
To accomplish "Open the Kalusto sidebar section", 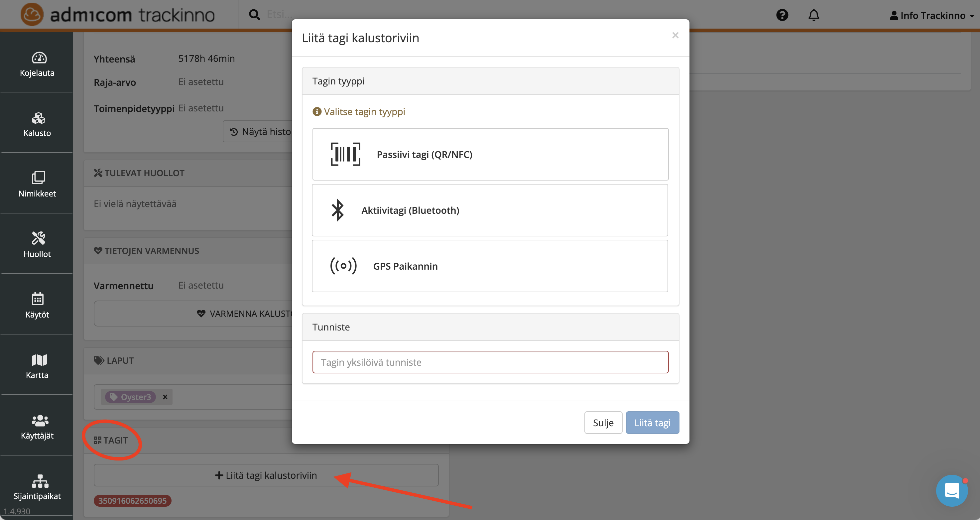I will (x=37, y=124).
